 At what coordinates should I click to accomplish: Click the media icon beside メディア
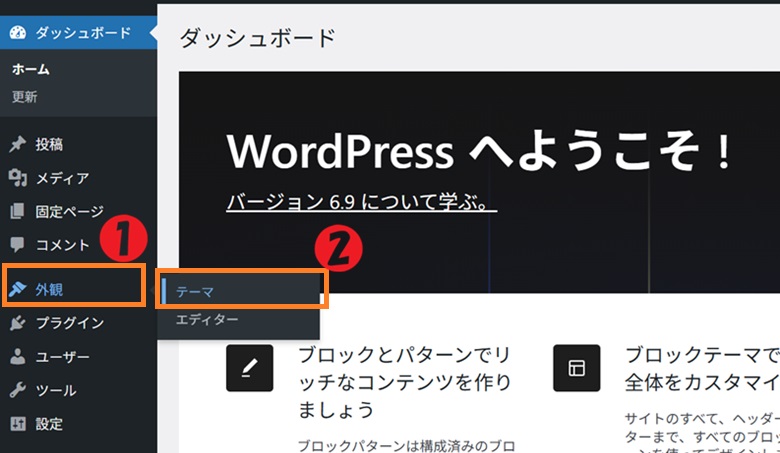coord(17,178)
